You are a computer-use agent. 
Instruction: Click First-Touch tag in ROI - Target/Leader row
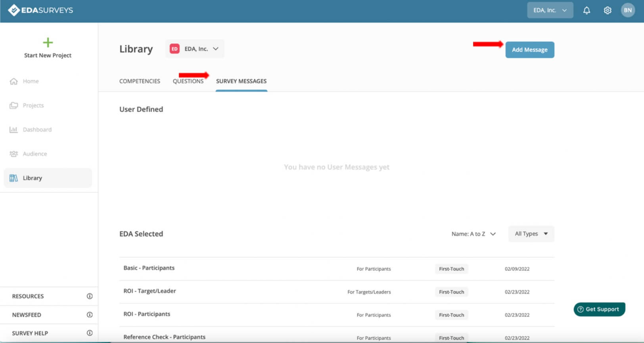coord(451,292)
